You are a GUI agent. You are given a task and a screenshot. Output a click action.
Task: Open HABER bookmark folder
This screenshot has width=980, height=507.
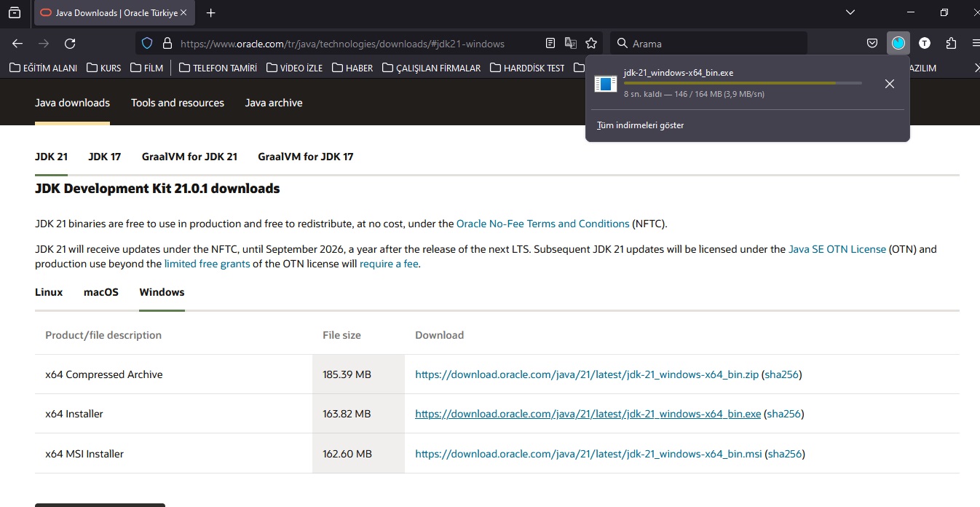click(x=352, y=68)
